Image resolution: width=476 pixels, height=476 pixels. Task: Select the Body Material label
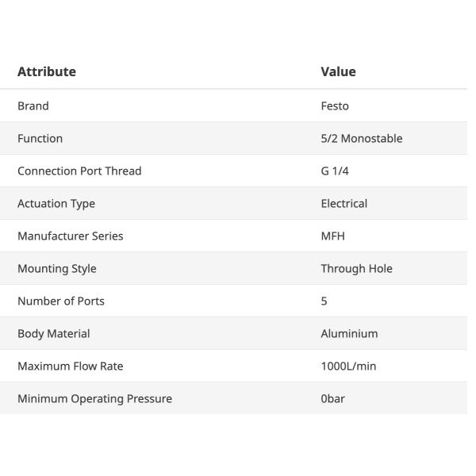point(54,333)
